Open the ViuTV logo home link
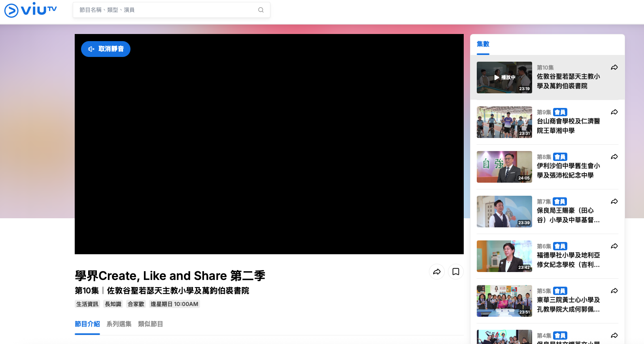The width and height of the screenshot is (644, 344). (31, 9)
